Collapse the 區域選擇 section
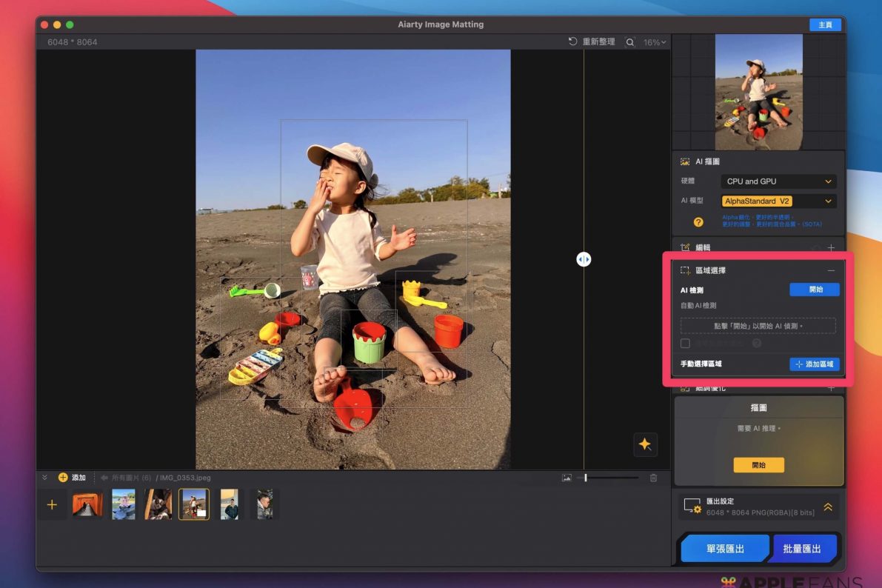Screen dimensions: 882x588 [831, 271]
